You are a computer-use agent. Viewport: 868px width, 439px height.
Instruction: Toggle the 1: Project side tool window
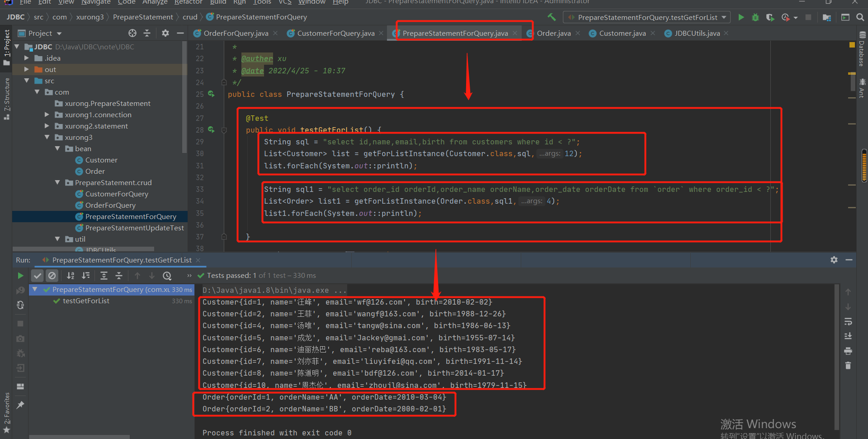[7, 48]
